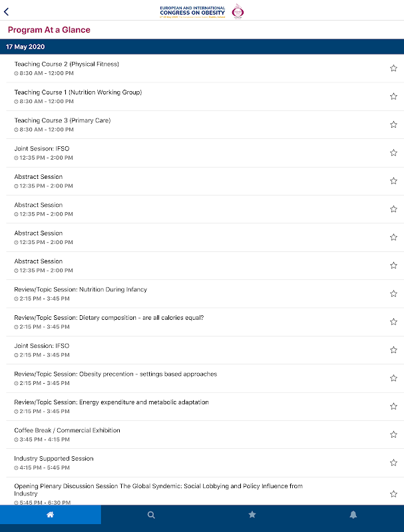Star the Joint Session: IFSO 2:15 PM entry
The height and width of the screenshot is (532, 404).
point(393,350)
